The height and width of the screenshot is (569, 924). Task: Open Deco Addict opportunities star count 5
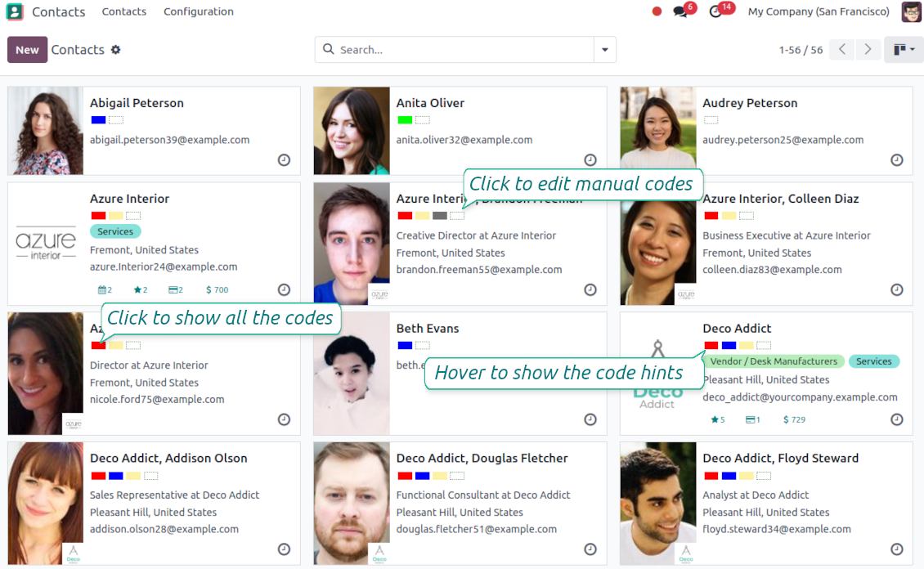(x=718, y=419)
